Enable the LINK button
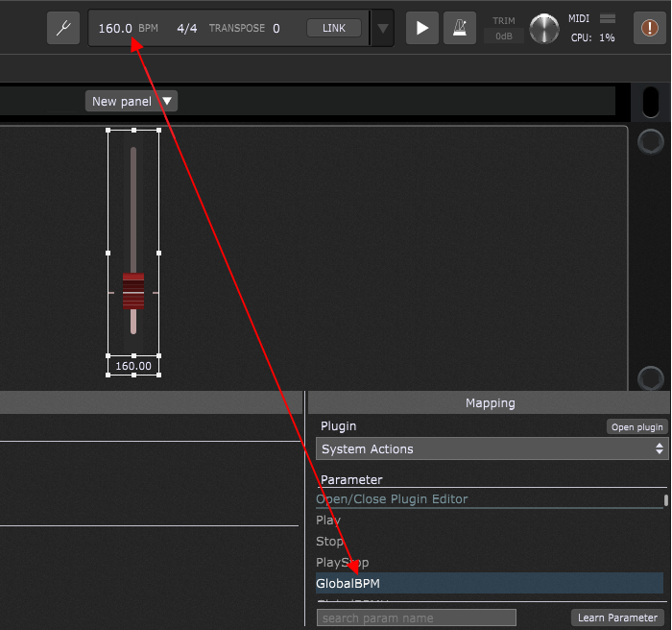The height and width of the screenshot is (630, 672). pos(334,28)
